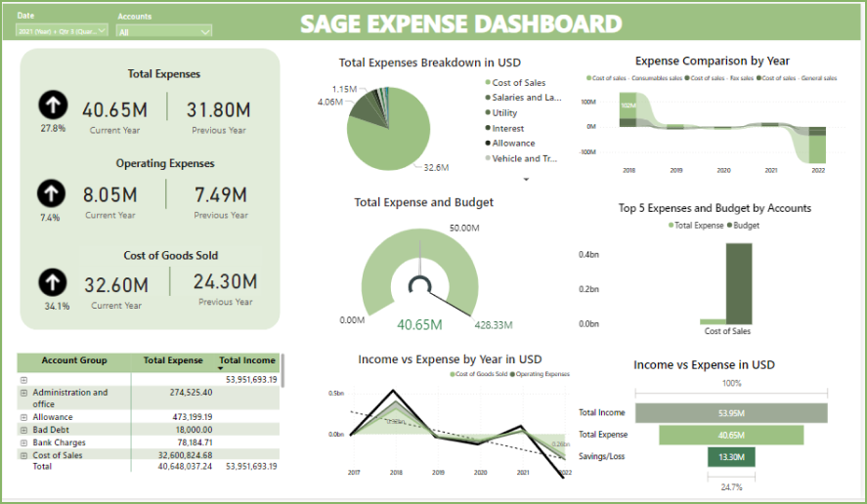This screenshot has width=867, height=504.
Task: Click the 274,525.40 expense cell
Action: pyautogui.click(x=191, y=393)
